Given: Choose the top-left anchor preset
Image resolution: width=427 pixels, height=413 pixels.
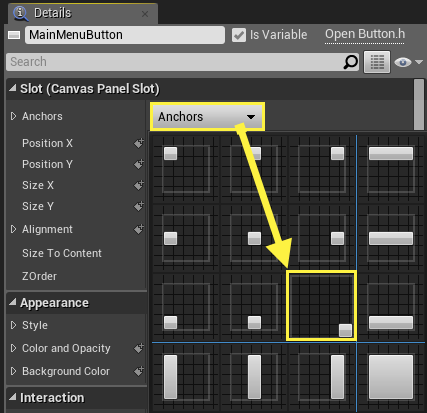Looking at the screenshot, I should click(186, 169).
